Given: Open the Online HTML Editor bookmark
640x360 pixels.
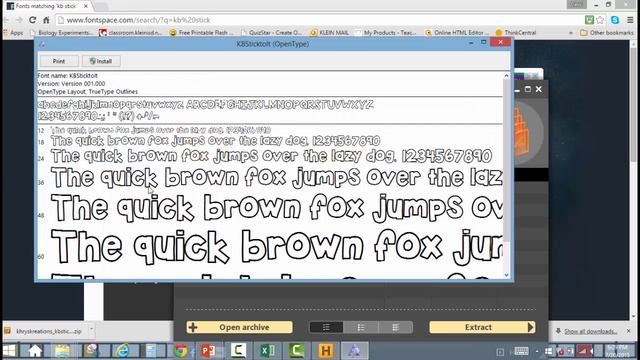Looking at the screenshot, I should pyautogui.click(x=456, y=33).
